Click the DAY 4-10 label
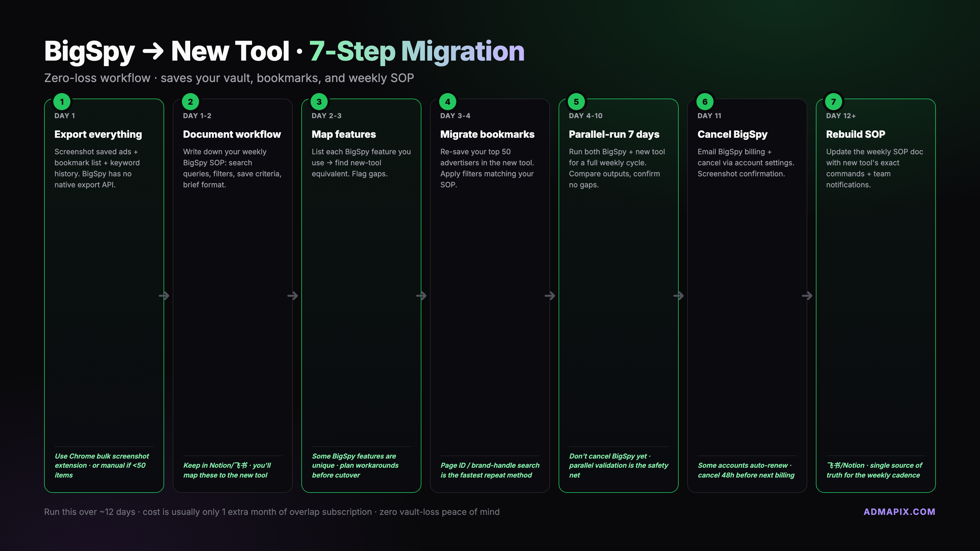980x551 pixels. [x=586, y=116]
